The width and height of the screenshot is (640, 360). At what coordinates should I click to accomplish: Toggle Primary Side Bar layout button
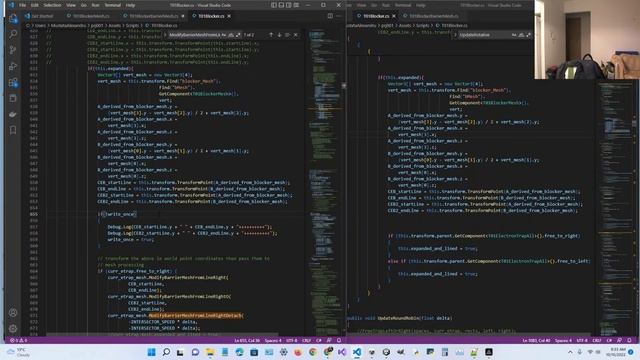click(274, 5)
